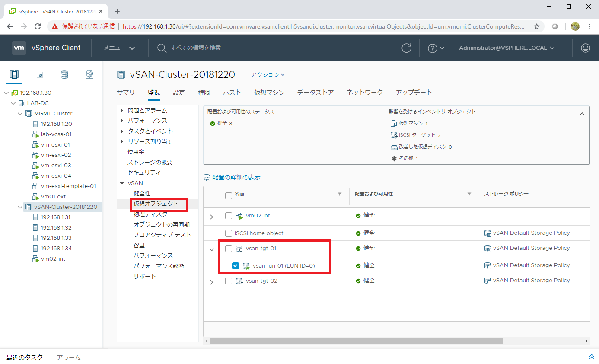Screen dimensions: 599x364
Task: Check the iSCSI home object checkbox
Action: pos(229,233)
